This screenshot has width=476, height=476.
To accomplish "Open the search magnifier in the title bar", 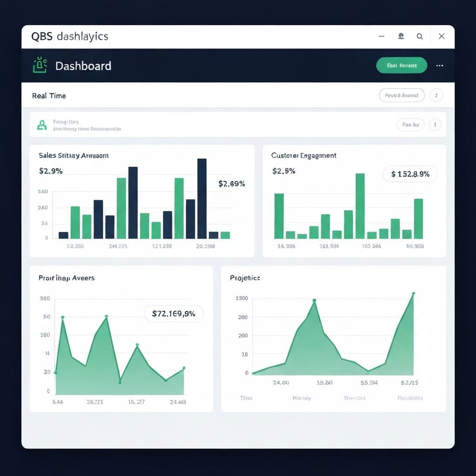I will click(x=419, y=36).
